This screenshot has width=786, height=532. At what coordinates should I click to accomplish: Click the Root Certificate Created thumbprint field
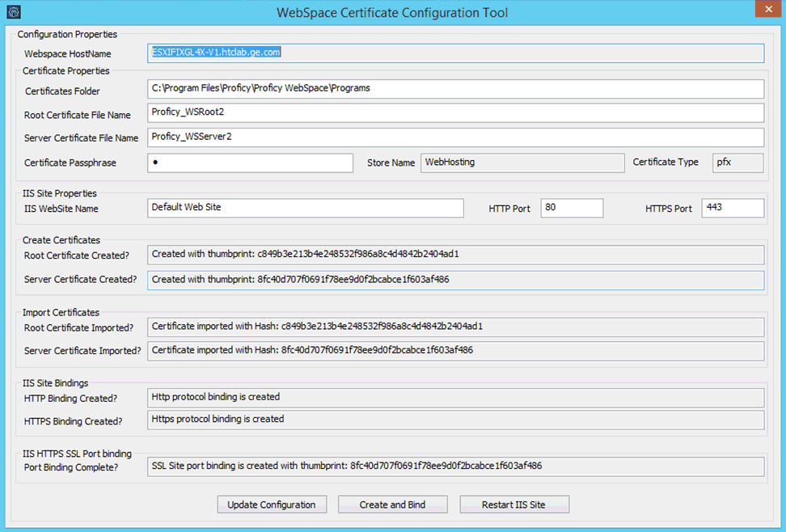coord(455,255)
